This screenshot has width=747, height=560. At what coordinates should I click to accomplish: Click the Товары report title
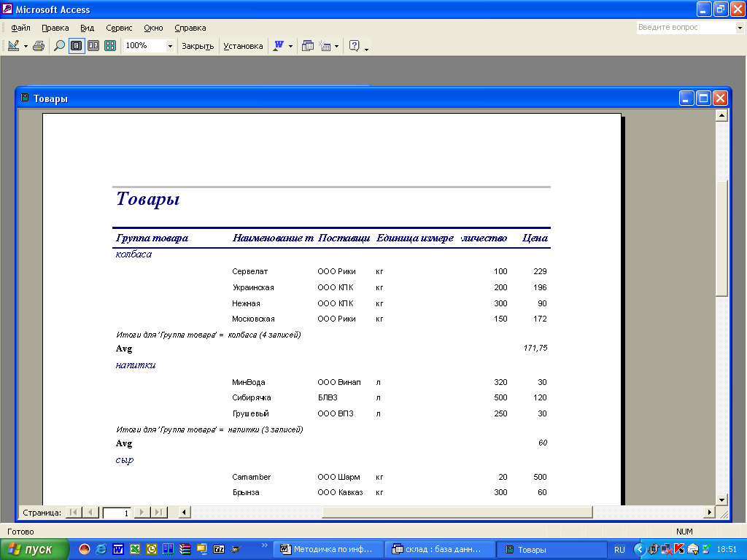pyautogui.click(x=148, y=199)
